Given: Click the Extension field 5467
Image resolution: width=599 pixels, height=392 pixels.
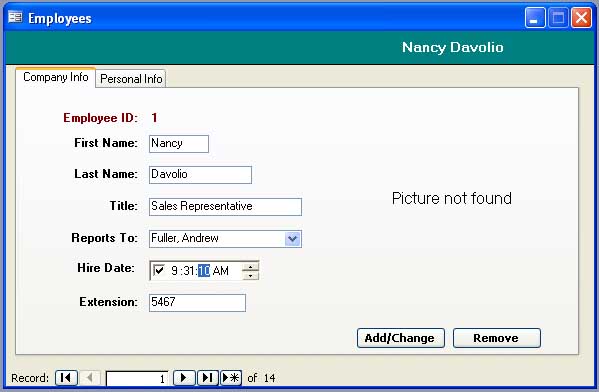Looking at the screenshot, I should 197,303.
